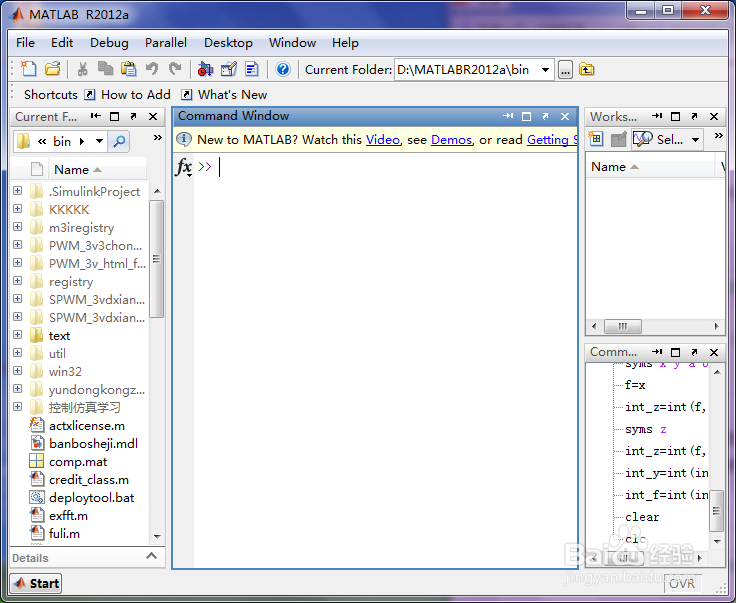
Task: Click the Video link
Action: click(x=383, y=140)
